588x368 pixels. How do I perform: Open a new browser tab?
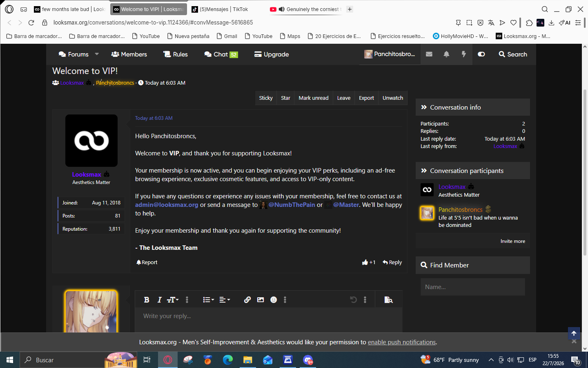[x=350, y=9]
